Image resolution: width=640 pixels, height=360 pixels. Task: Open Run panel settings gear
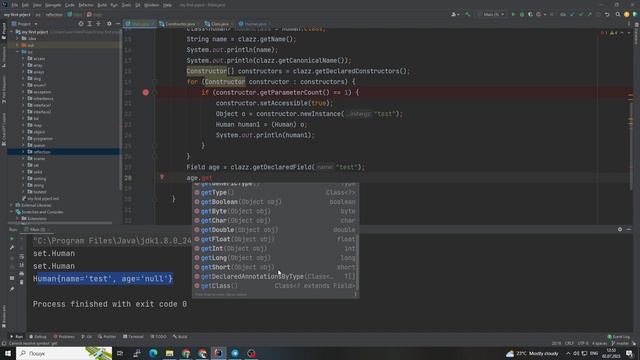(620, 229)
